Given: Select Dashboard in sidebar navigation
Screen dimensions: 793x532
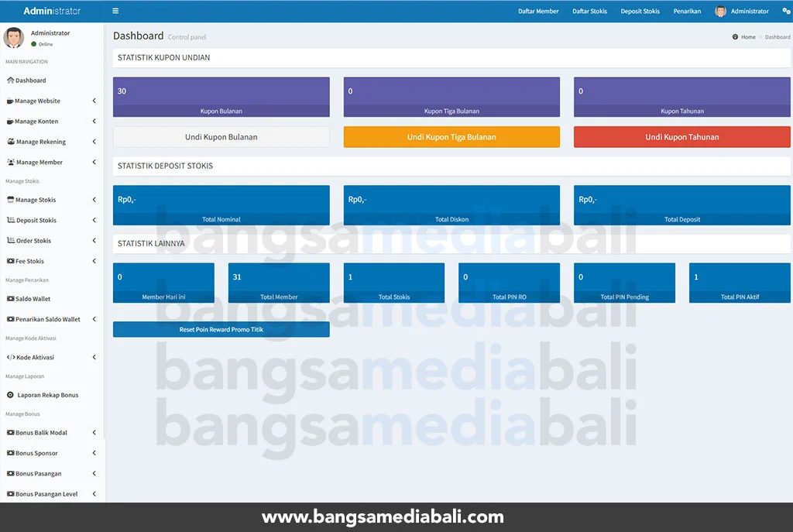Looking at the screenshot, I should point(31,81).
